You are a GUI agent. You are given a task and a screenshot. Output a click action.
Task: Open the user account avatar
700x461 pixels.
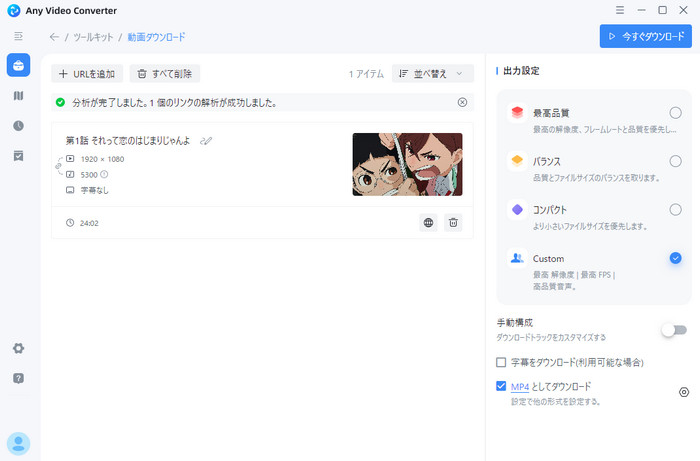click(18, 444)
